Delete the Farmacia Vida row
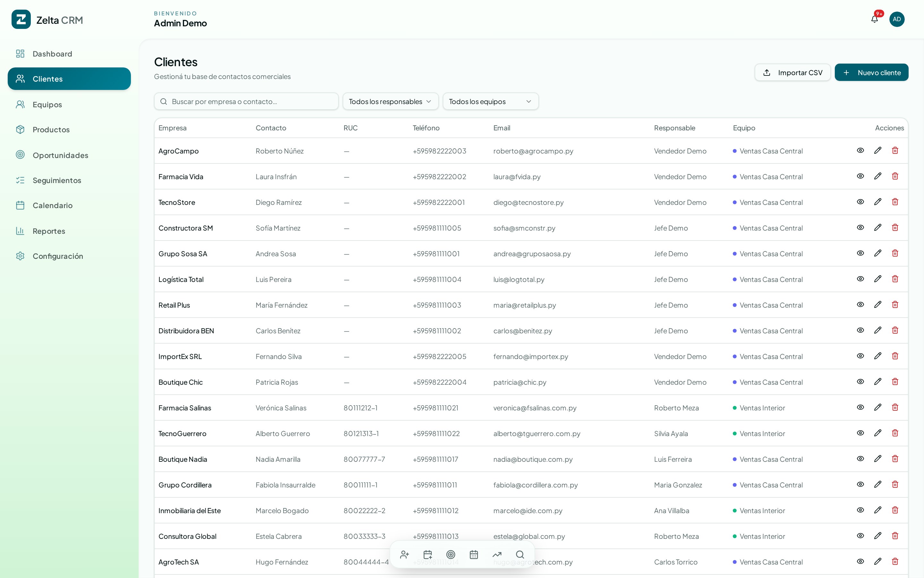 click(895, 176)
